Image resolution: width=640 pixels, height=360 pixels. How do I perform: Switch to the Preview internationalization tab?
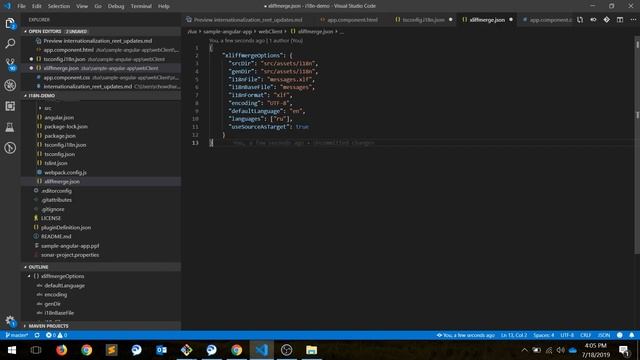[x=248, y=20]
